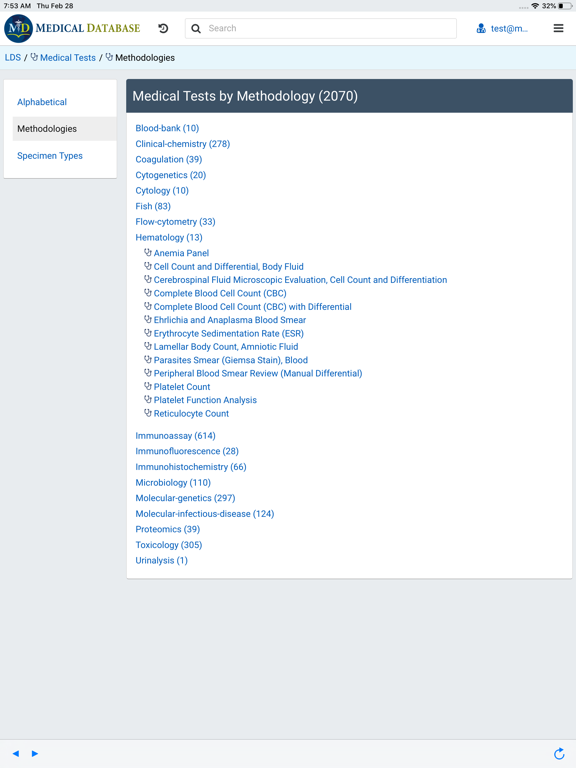Expand Blood-bank (10) category
Screen dimensions: 576x768
tap(167, 128)
